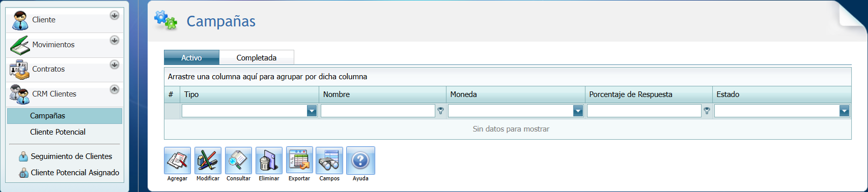Open the Ayuda help icon
The width and height of the screenshot is (868, 192).
click(x=360, y=161)
